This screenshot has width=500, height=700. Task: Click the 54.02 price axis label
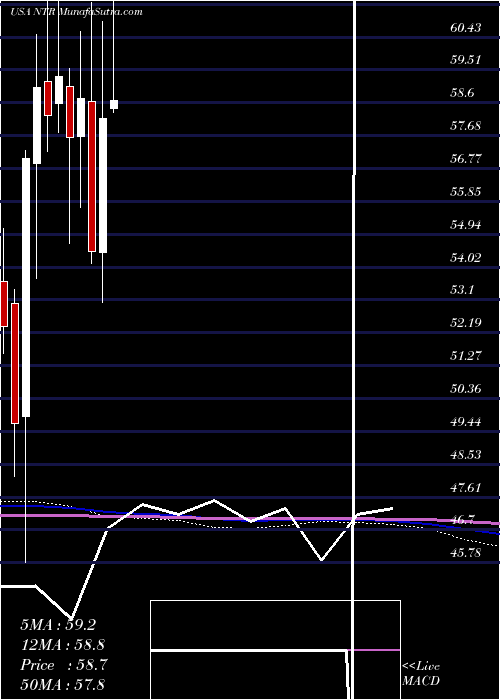click(x=466, y=258)
